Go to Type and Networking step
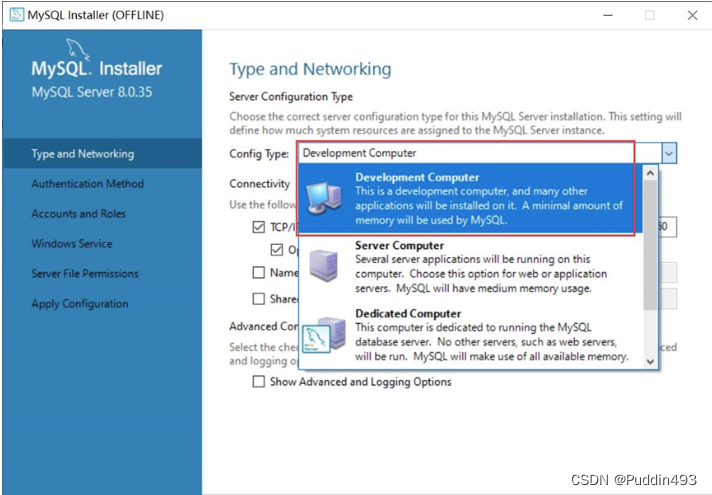 pyautogui.click(x=102, y=153)
